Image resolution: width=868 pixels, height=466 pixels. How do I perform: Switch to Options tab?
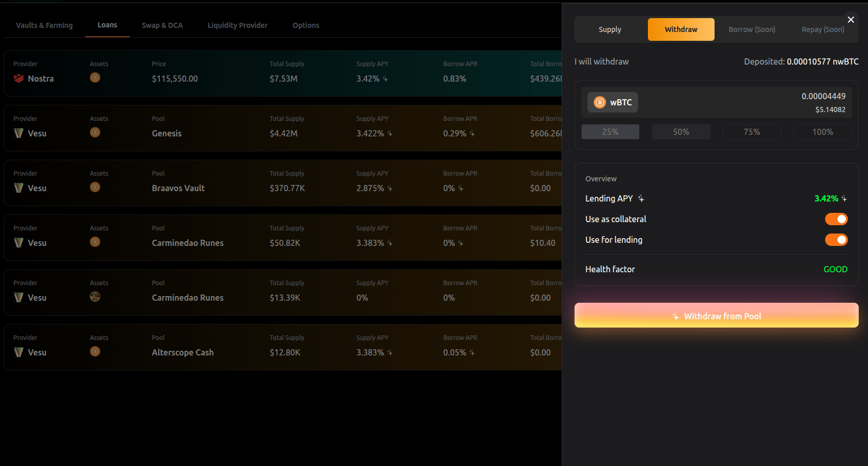306,25
